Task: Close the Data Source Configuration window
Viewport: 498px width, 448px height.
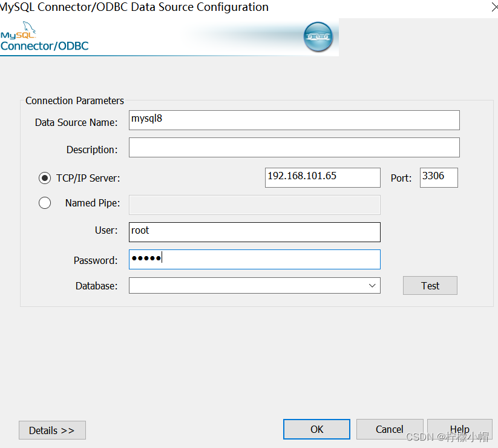Action: point(494,7)
